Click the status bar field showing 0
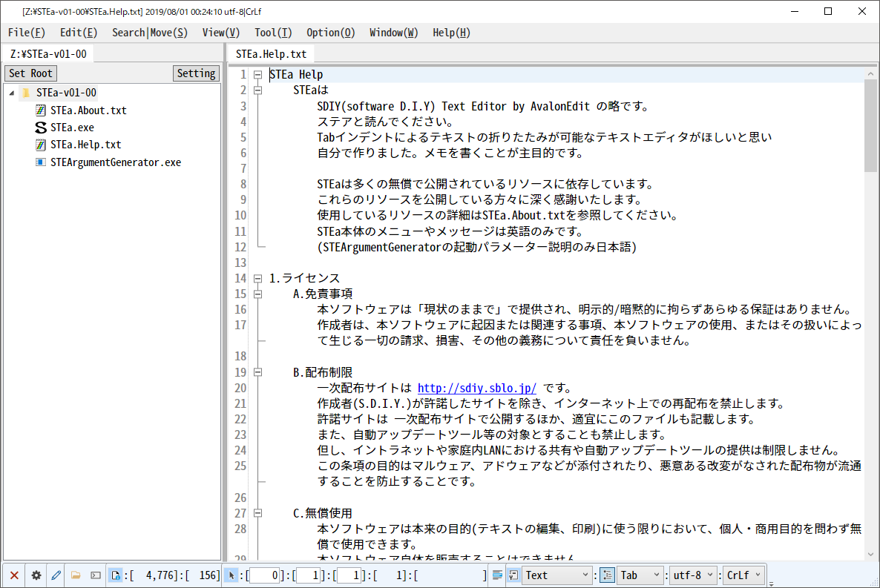 pyautogui.click(x=265, y=575)
